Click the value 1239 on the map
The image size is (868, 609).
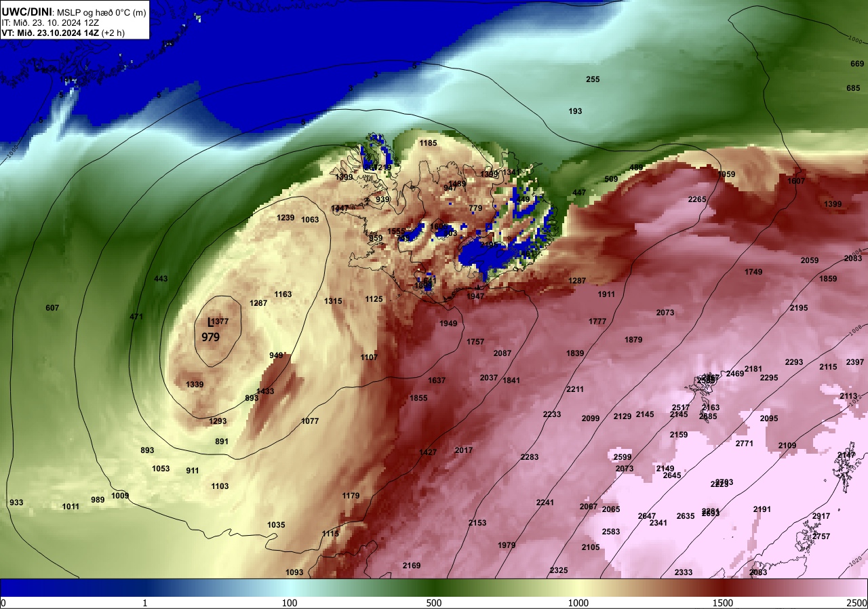pos(286,218)
